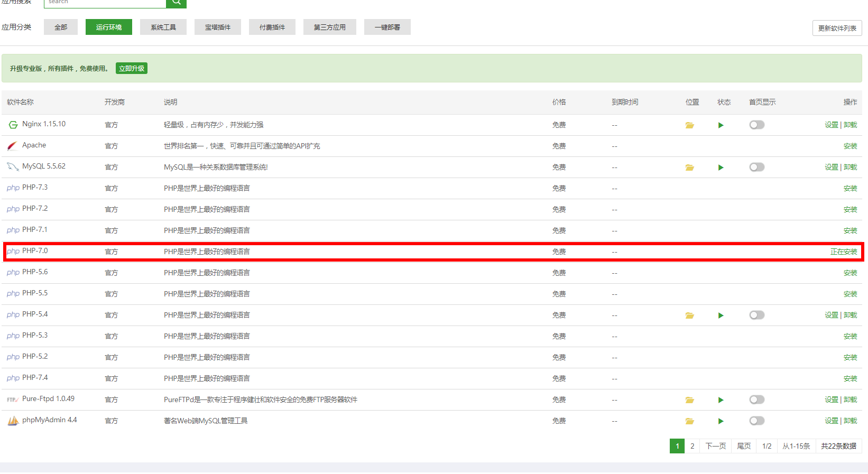This screenshot has width=868, height=474.
Task: Open 设置 for PHP-5.4
Action: click(x=832, y=315)
